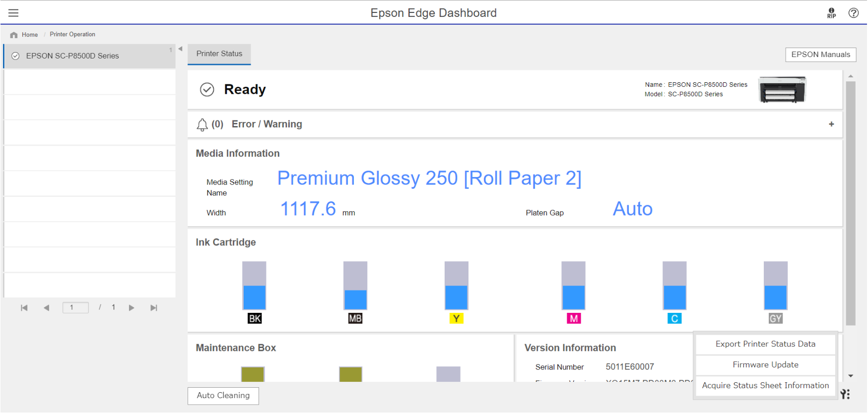Click third maintenance box gauge
This screenshot has width=868, height=414.
pyautogui.click(x=448, y=375)
